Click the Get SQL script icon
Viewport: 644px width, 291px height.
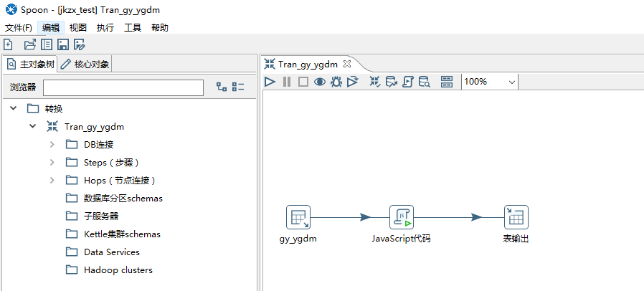407,82
